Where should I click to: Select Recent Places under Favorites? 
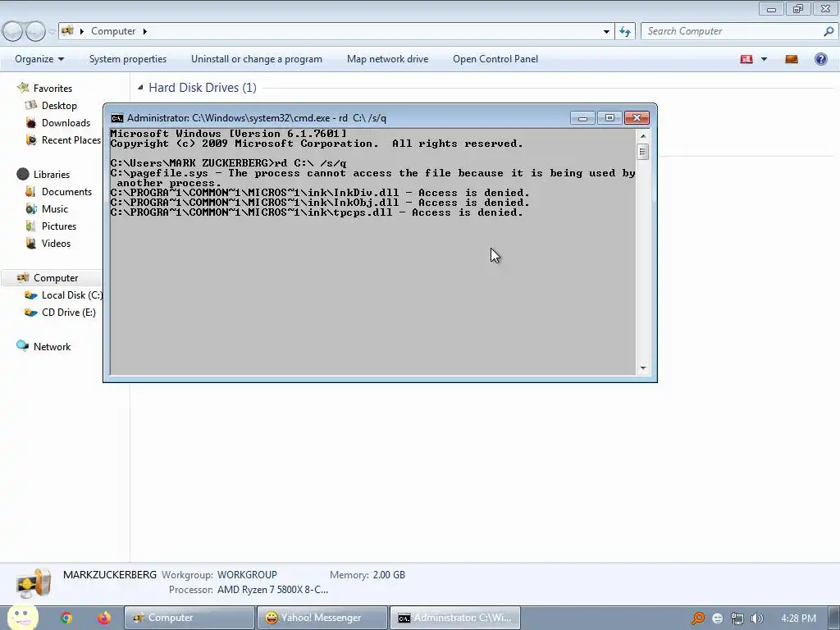click(71, 139)
